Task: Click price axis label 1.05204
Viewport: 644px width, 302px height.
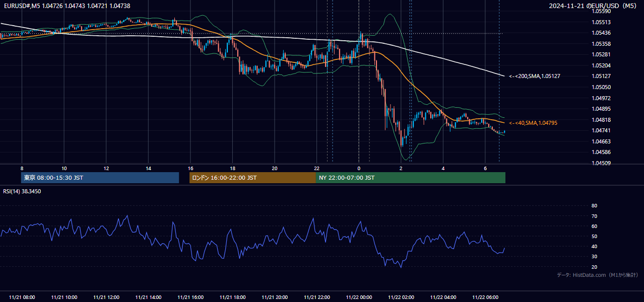Action: coord(601,65)
